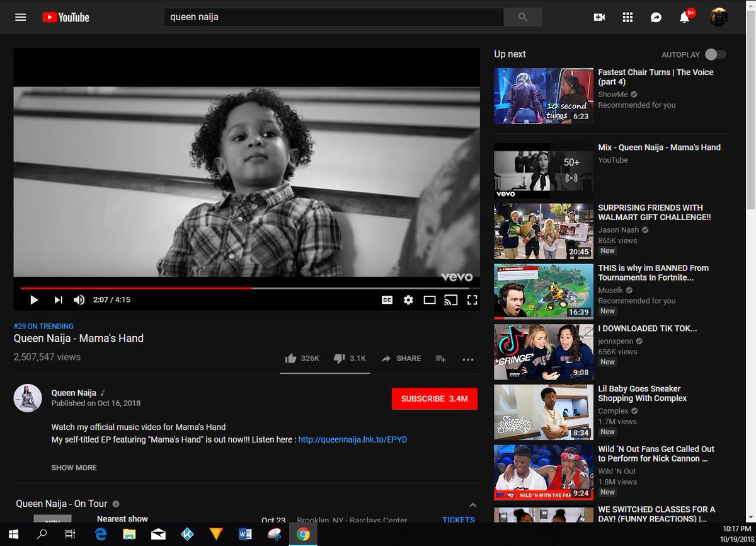Open Fastest Chair Turns video thumbnail
The image size is (756, 546).
click(544, 96)
